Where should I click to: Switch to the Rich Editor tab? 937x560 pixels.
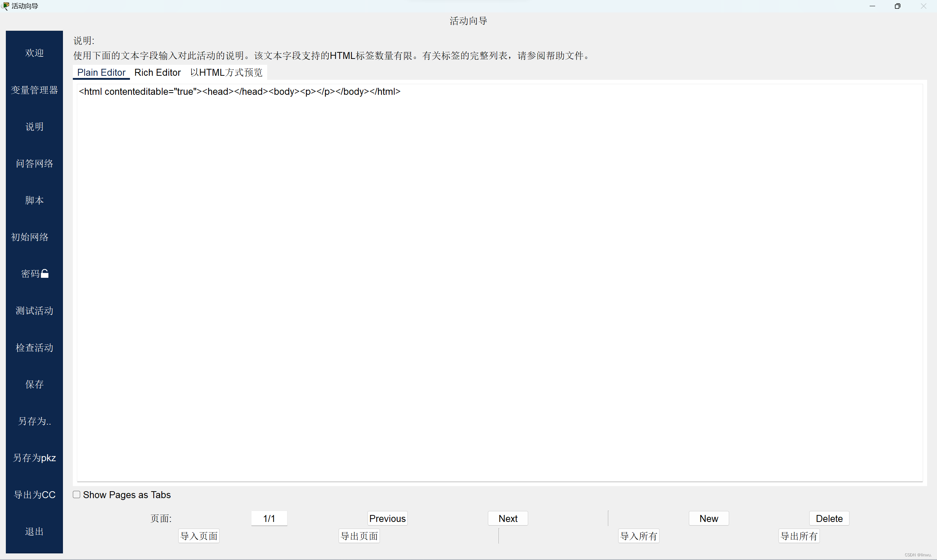coord(158,72)
